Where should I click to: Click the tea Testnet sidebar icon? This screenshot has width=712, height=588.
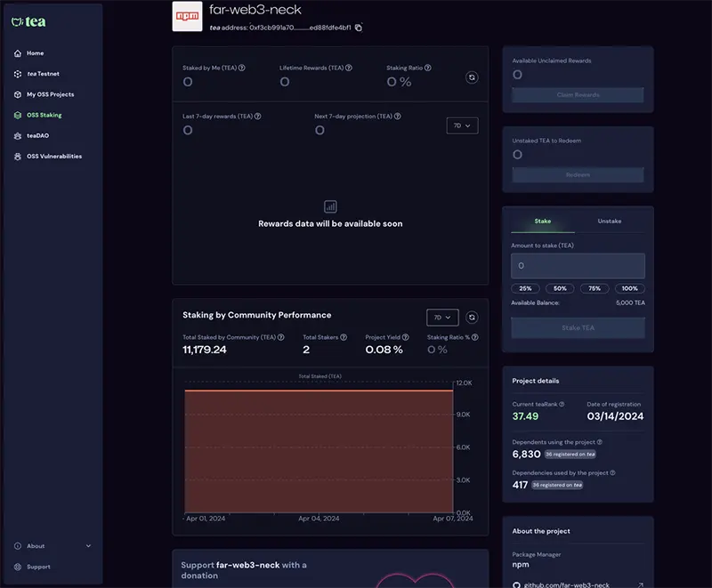(x=18, y=74)
